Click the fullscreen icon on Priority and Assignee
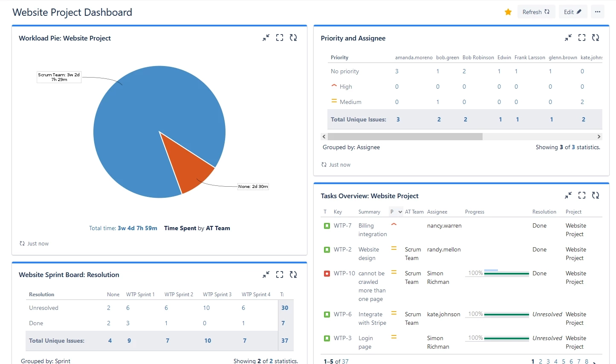 (581, 38)
